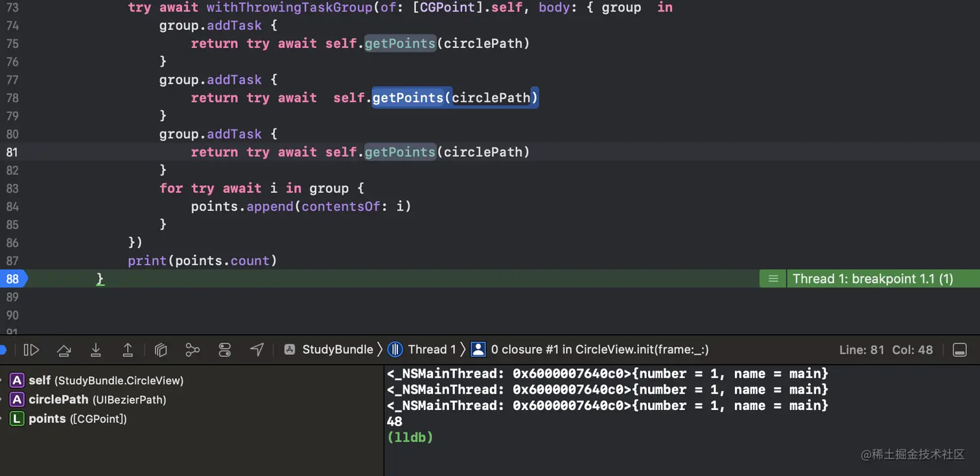Click the Step Over debug button

click(x=64, y=350)
